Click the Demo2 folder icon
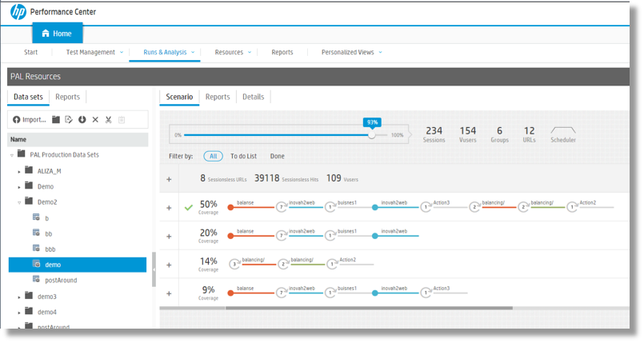This screenshot has width=644, height=343. [x=29, y=201]
